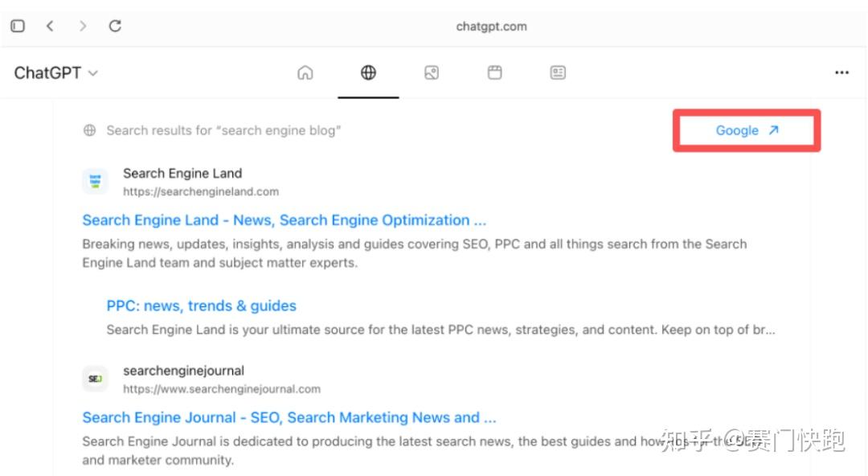Select the Home tab icon
Image resolution: width=868 pixels, height=476 pixels.
pyautogui.click(x=305, y=72)
